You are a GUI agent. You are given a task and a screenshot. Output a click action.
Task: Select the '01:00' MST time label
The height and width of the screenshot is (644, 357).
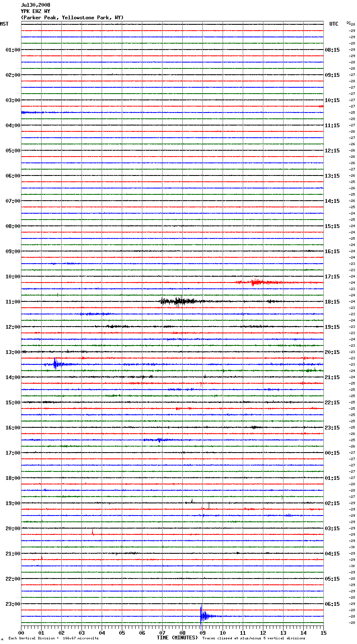(x=13, y=50)
